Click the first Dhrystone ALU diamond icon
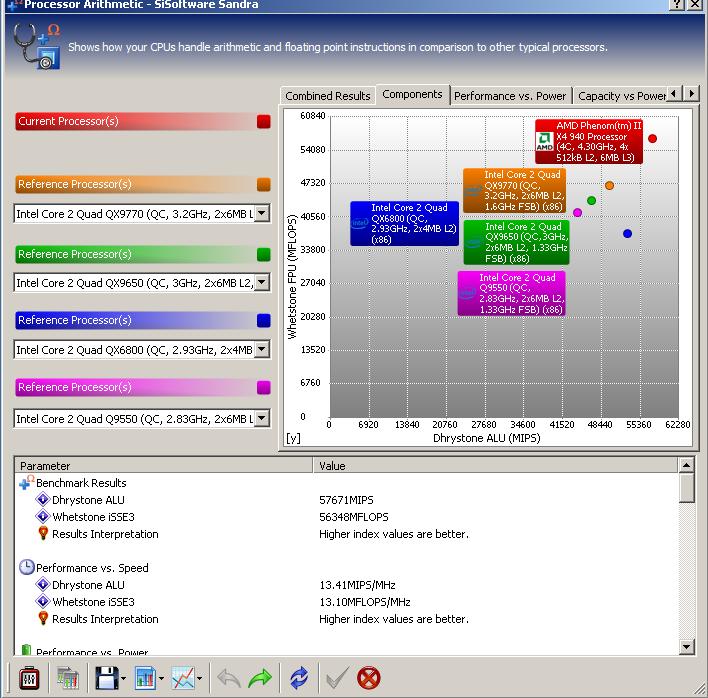Viewport: 708px width, 698px height. click(x=42, y=499)
